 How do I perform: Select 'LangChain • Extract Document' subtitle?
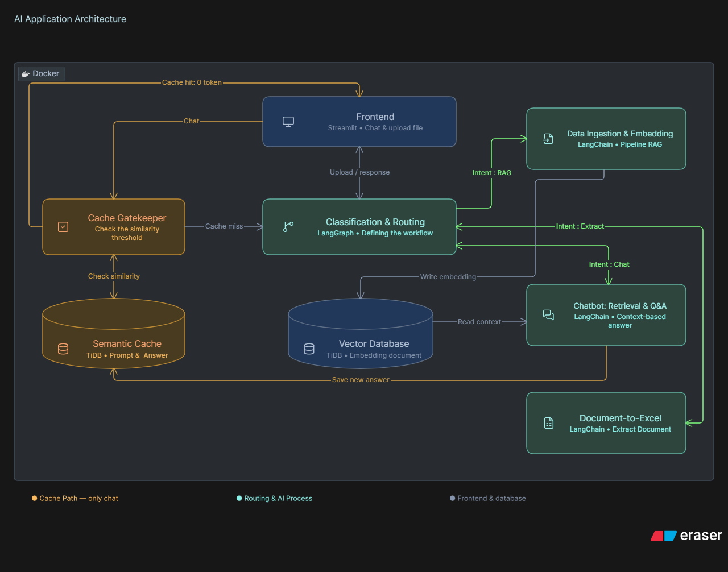[621, 429]
